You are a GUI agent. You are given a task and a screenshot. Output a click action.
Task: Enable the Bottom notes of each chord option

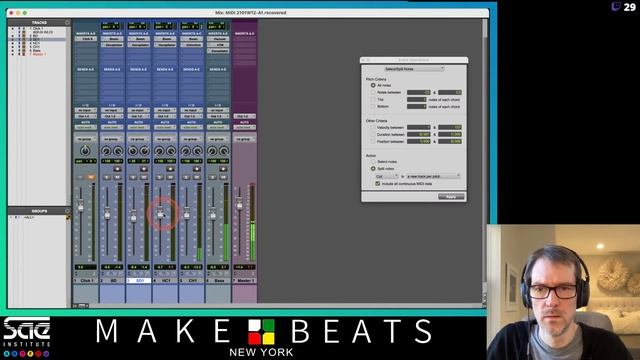[373, 106]
